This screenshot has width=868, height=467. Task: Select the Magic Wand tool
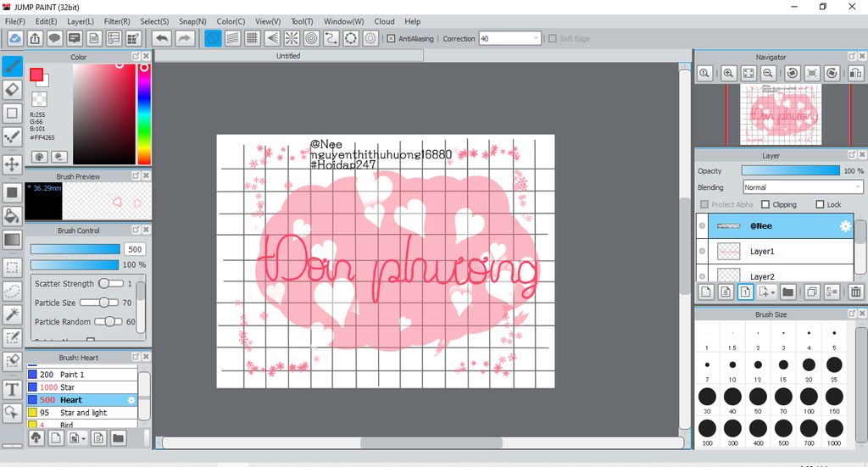click(12, 314)
